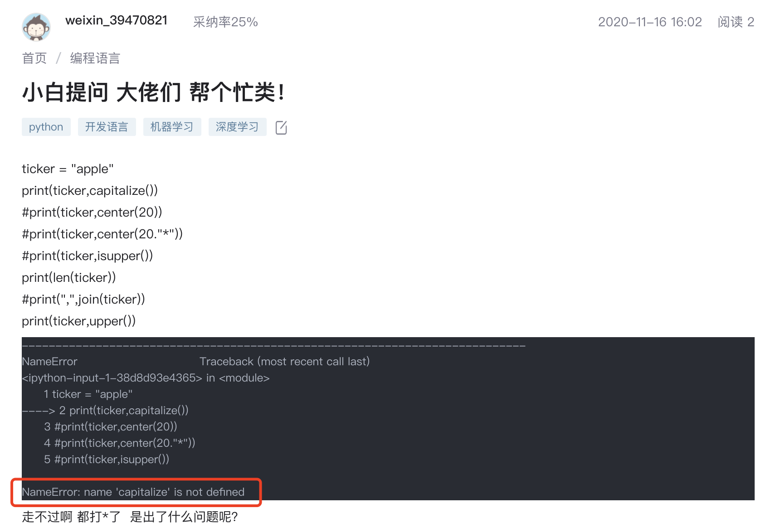This screenshot has height=532, width=761.
Task: Click the Traceback (most recent call last) text
Action: 285,362
